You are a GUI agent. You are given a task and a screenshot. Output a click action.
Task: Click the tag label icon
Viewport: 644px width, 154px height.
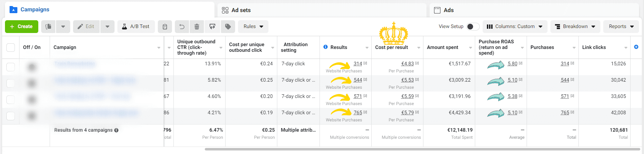coord(228,27)
